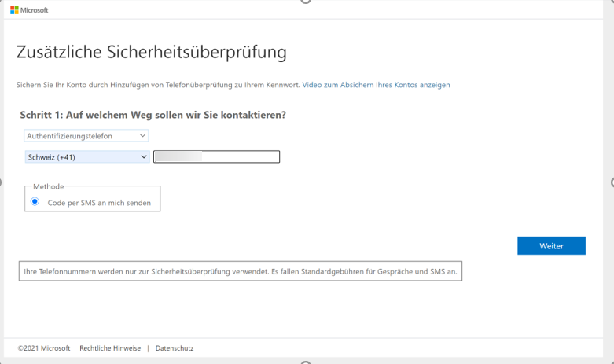Image resolution: width=614 pixels, height=364 pixels.
Task: Open the Schweiz (+41) country code dropdown
Action: pos(87,157)
